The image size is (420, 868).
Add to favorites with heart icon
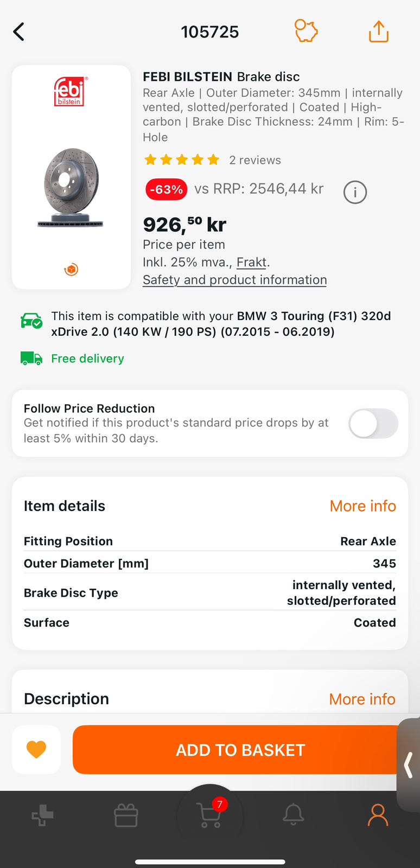tap(36, 750)
